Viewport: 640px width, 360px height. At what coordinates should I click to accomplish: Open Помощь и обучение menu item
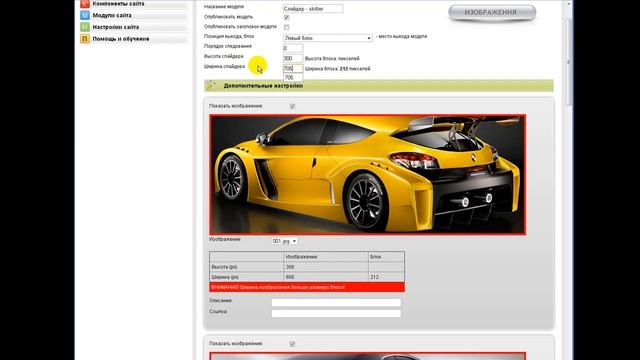121,39
